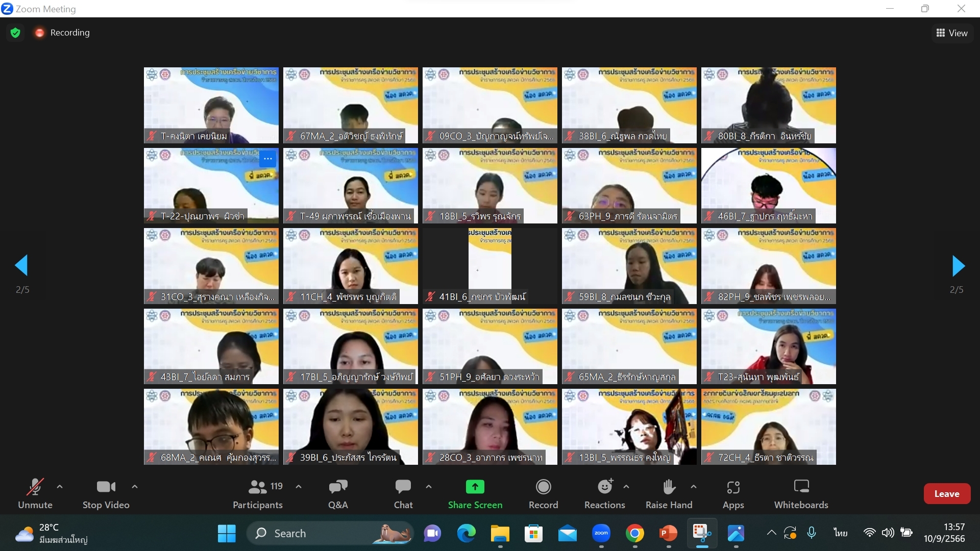Switch the Thai input language indicator
Image resolution: width=980 pixels, height=551 pixels.
(841, 533)
